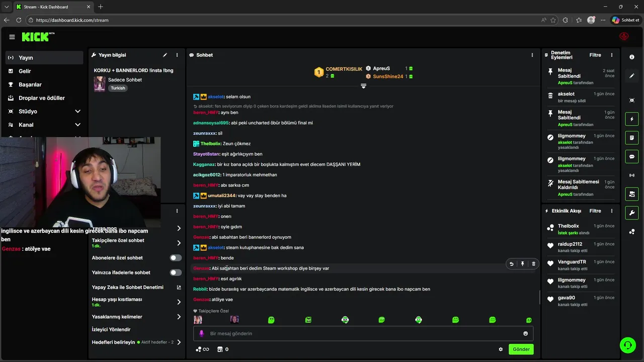Open Yayın bilgisi three-dot options

pos(177,55)
